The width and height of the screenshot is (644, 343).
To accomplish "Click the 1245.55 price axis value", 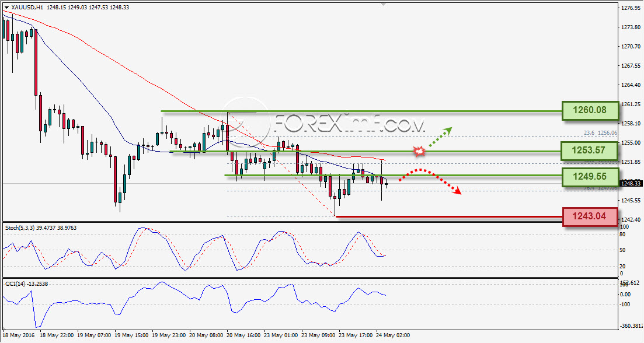I will tap(631, 201).
